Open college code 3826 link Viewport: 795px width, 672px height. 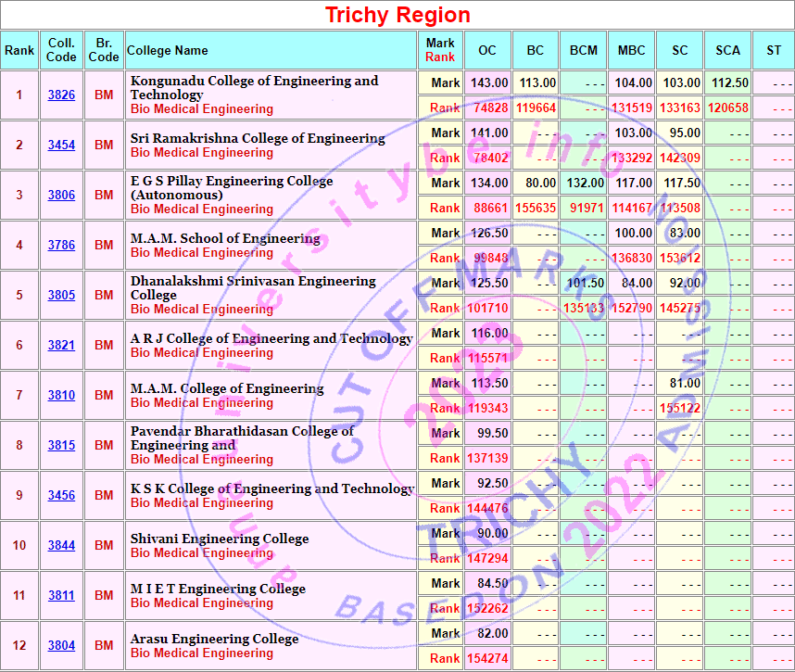pos(61,95)
